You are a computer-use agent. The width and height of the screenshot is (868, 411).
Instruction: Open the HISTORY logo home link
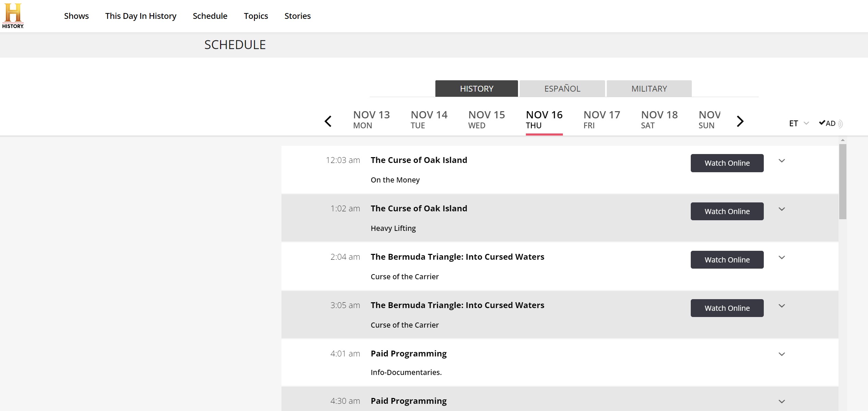[x=13, y=16]
